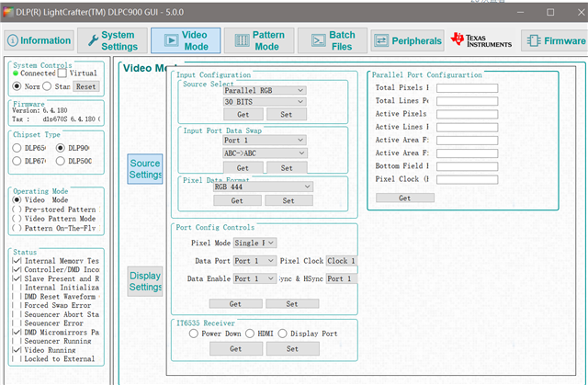Click Get under Pixel Data Format
This screenshot has width=588, height=385.
(237, 200)
